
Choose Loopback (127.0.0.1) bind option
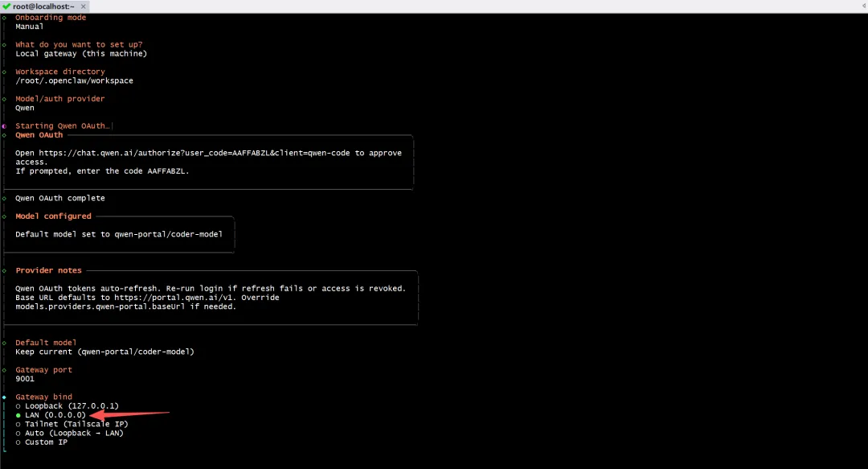coord(67,405)
